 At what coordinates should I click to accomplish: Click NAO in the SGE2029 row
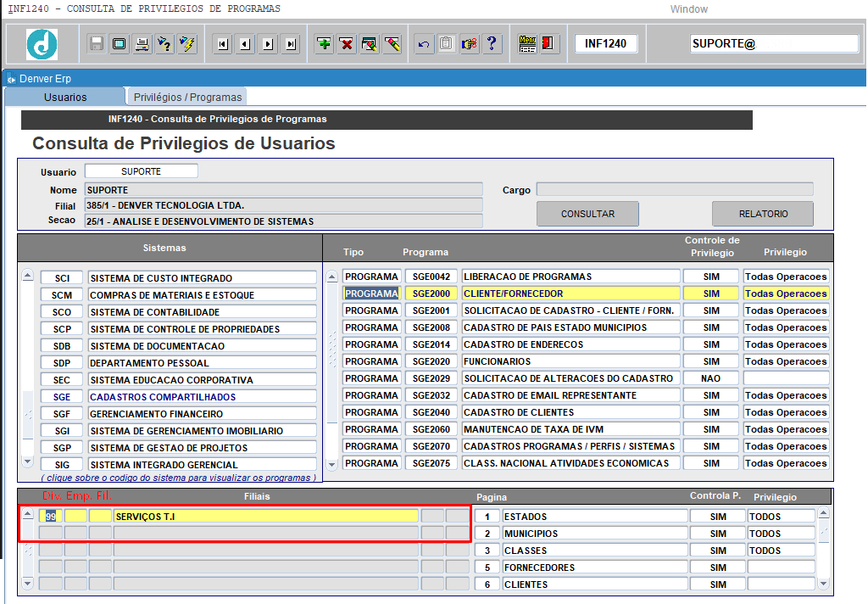[x=711, y=378]
